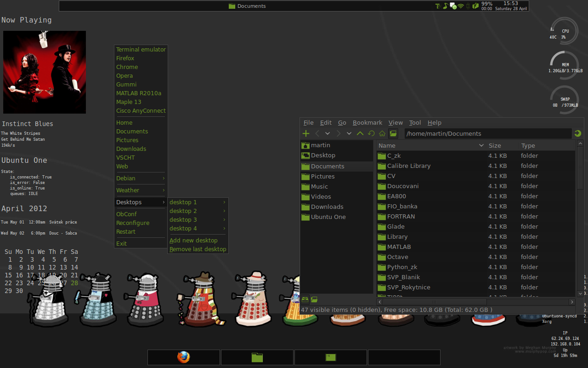This screenshot has height=368, width=588.
Task: Launch MATLAB R2010a from the menu
Action: click(141, 93)
